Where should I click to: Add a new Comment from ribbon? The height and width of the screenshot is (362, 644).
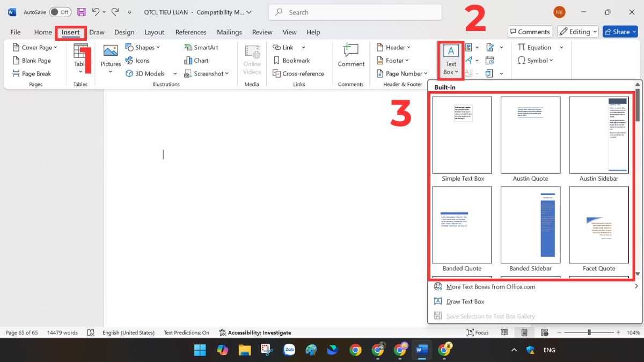(351, 56)
